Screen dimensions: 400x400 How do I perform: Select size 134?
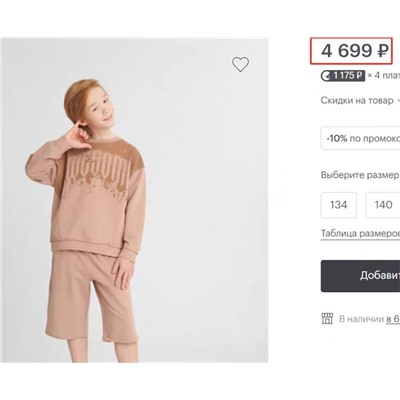pos(339,205)
